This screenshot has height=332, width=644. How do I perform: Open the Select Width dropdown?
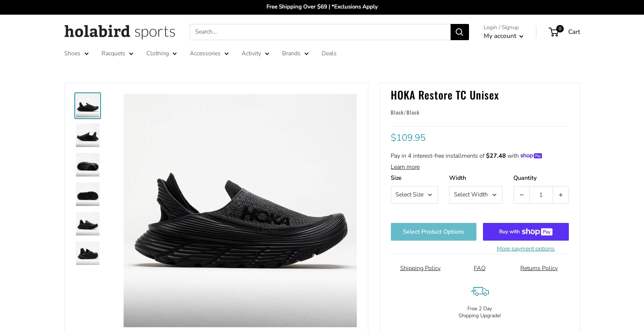click(x=475, y=195)
